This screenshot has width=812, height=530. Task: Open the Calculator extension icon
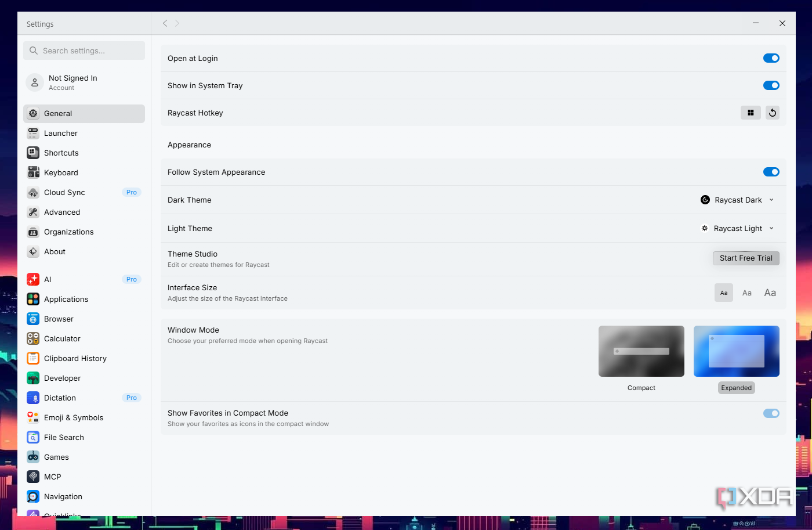33,339
